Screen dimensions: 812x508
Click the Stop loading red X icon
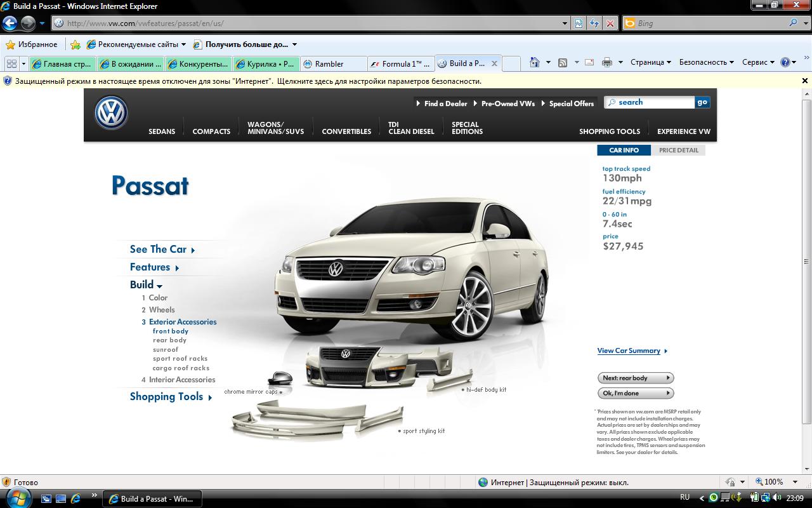click(610, 23)
